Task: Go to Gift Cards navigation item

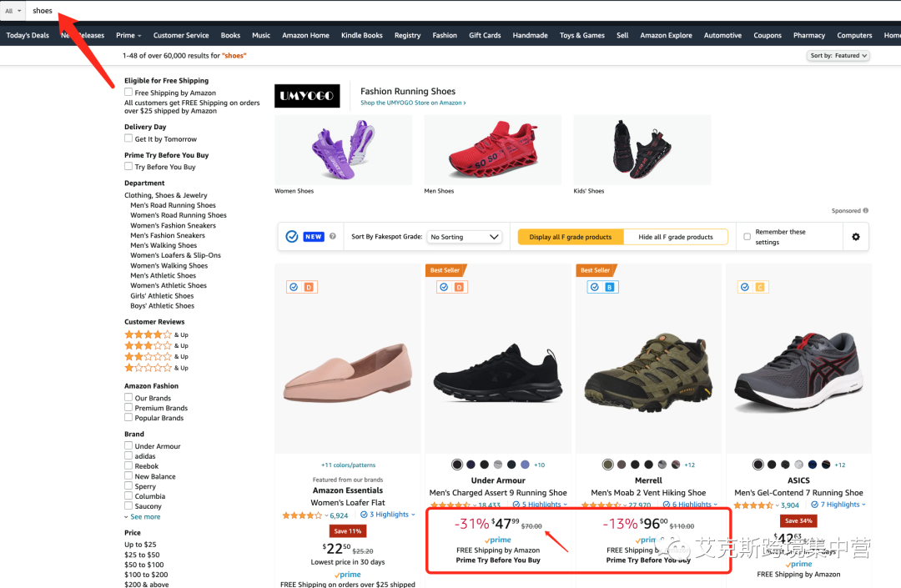Action: pyautogui.click(x=485, y=35)
